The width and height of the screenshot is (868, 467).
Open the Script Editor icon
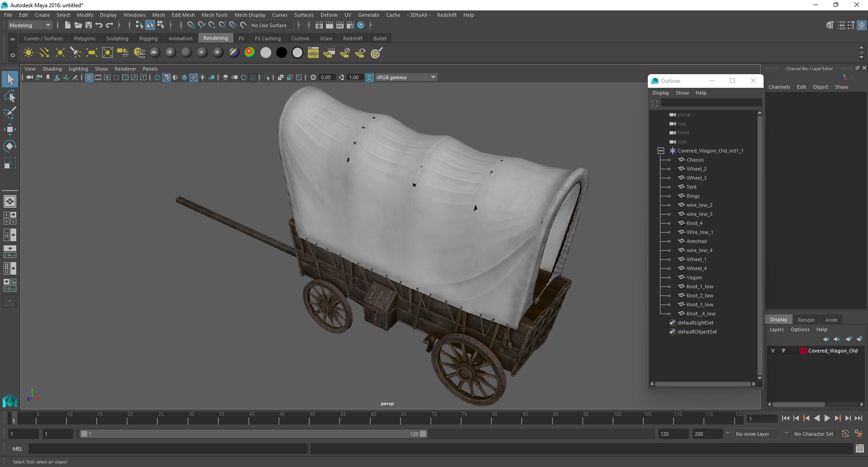859,449
